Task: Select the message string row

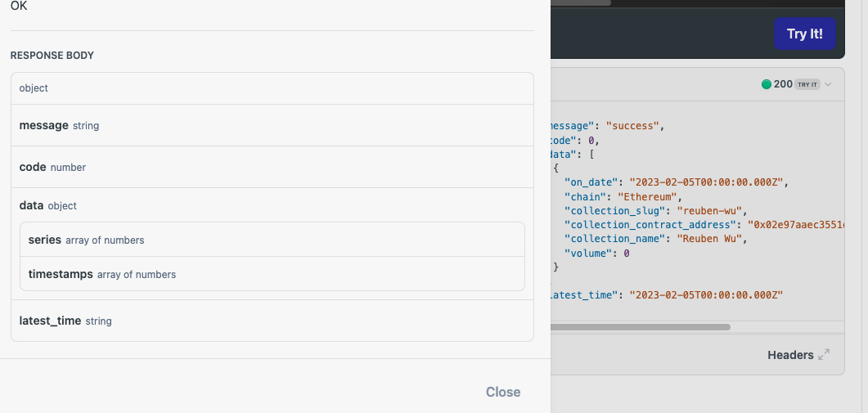Action: [272, 126]
